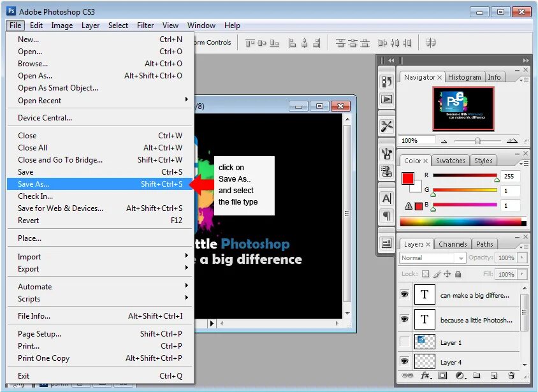The height and width of the screenshot is (392, 538).
Task: Switch to the Swatches tab
Action: pyautogui.click(x=451, y=161)
